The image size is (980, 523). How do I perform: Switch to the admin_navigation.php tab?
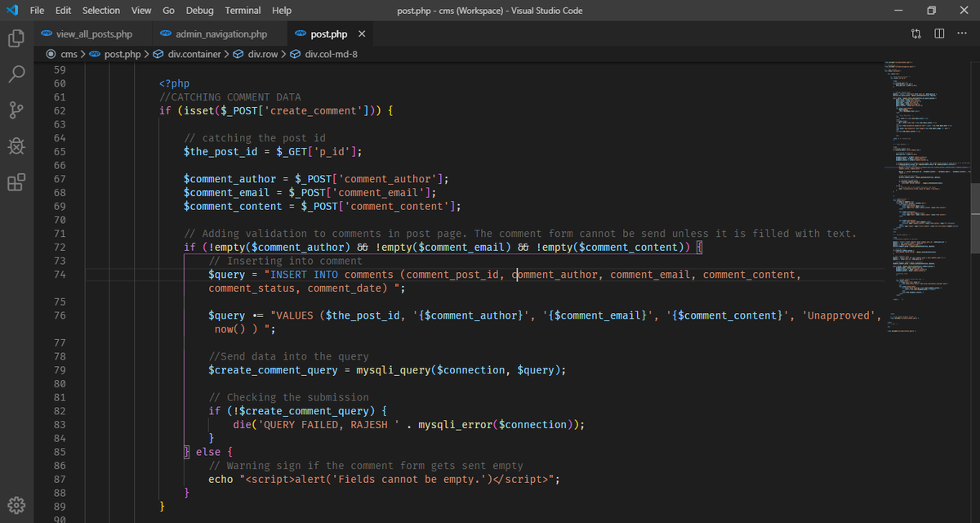(220, 34)
